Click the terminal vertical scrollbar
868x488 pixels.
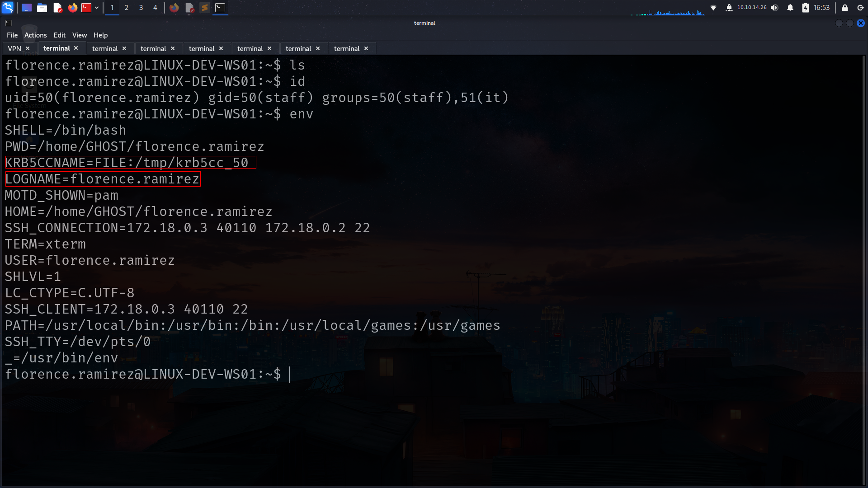click(865, 270)
